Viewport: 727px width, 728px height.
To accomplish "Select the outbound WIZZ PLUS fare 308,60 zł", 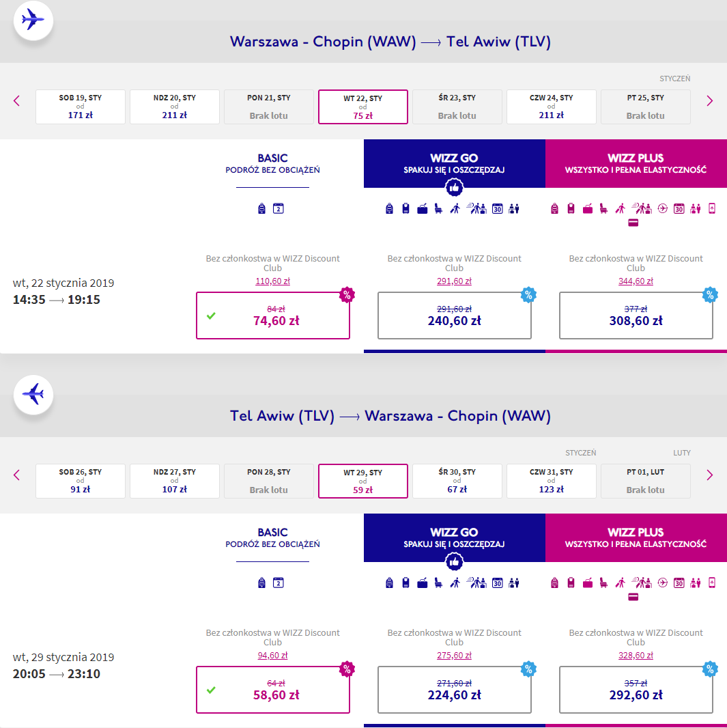I will coord(636,316).
